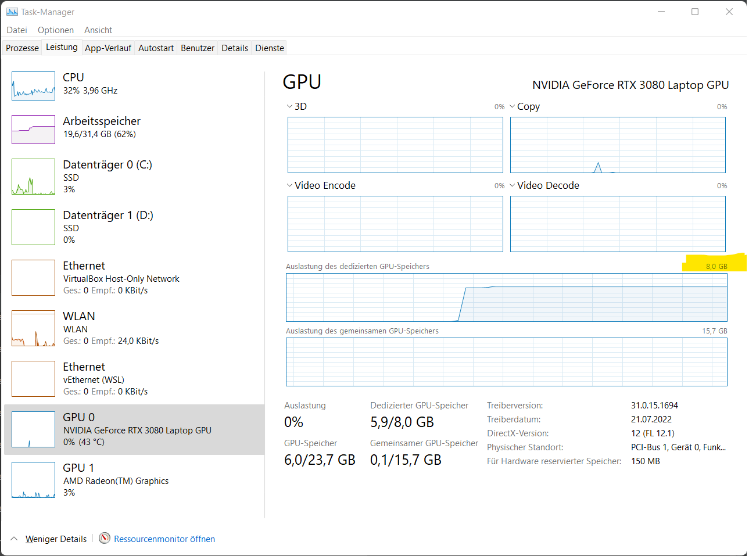
Task: Click the 15,7 GB shared memory axis label
Action: pos(715,331)
